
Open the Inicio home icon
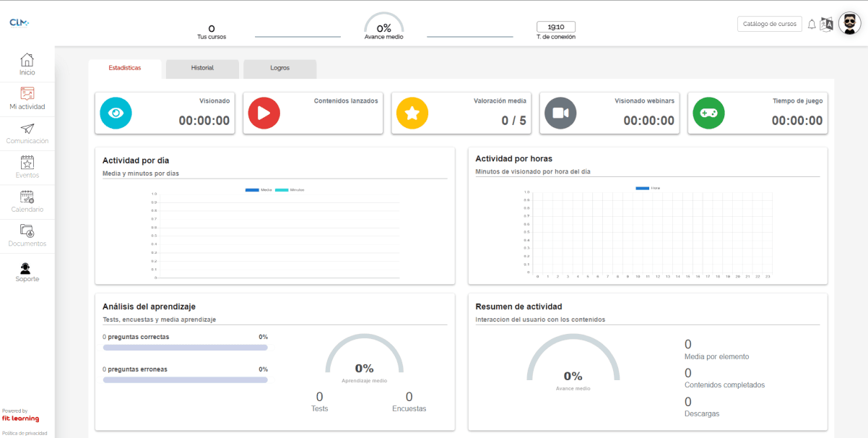pos(27,60)
